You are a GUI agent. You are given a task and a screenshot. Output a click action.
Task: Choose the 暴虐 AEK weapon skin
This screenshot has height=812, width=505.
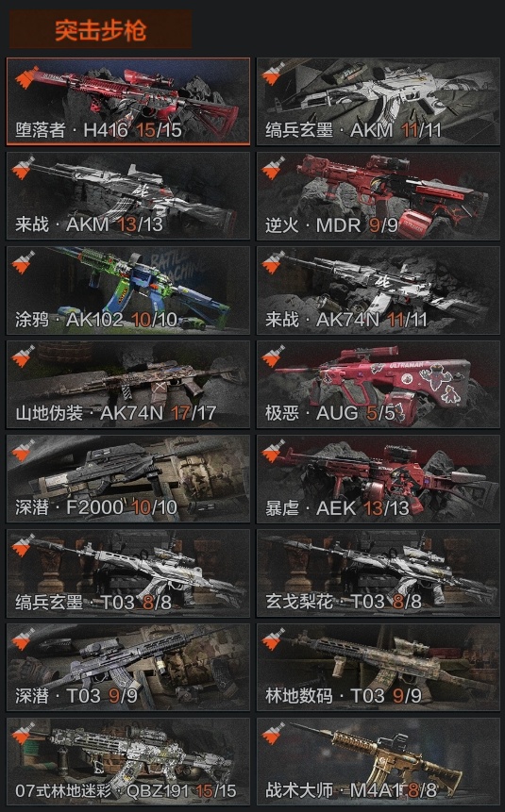click(x=379, y=479)
